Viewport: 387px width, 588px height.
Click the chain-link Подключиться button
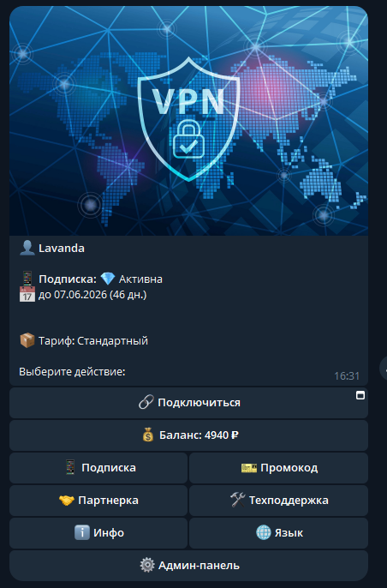[188, 403]
